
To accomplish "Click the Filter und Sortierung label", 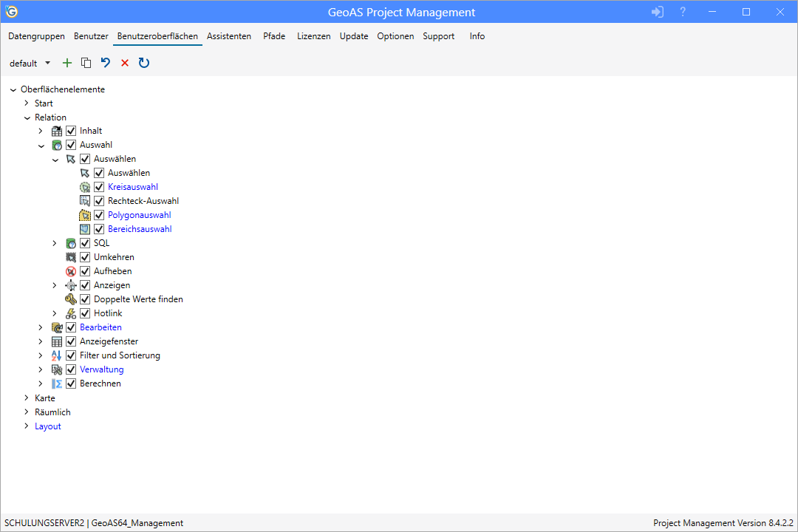I will [120, 355].
